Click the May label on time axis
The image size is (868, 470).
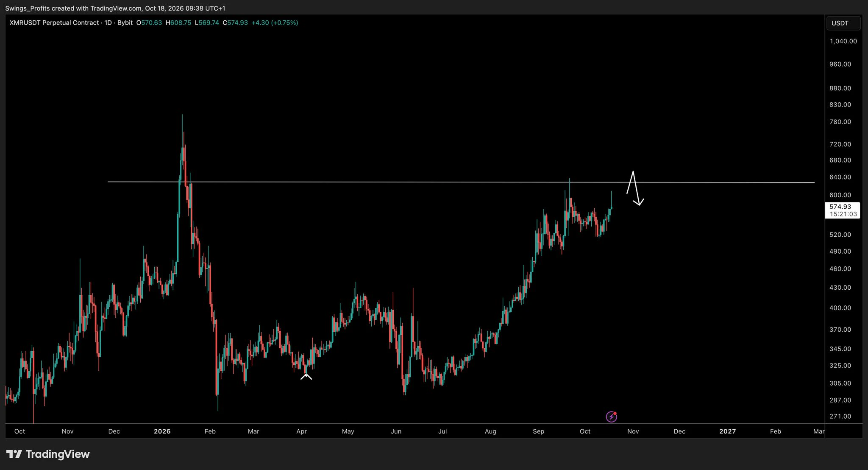348,431
